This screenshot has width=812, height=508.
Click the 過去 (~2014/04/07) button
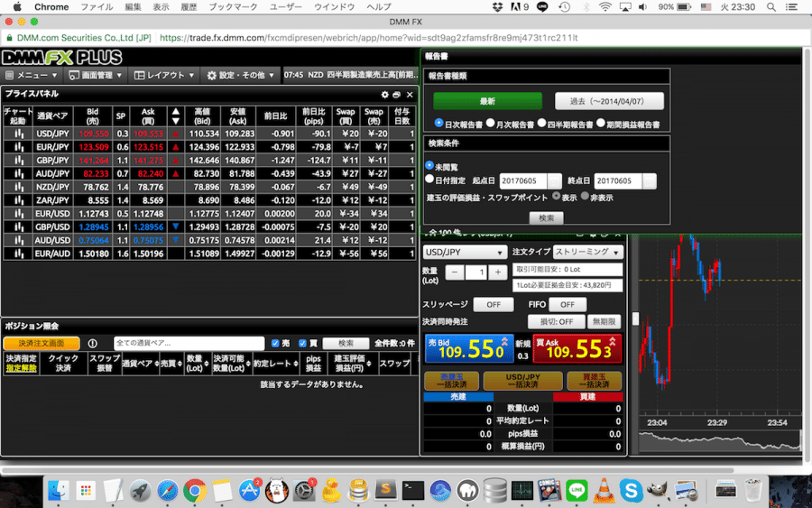coord(609,101)
